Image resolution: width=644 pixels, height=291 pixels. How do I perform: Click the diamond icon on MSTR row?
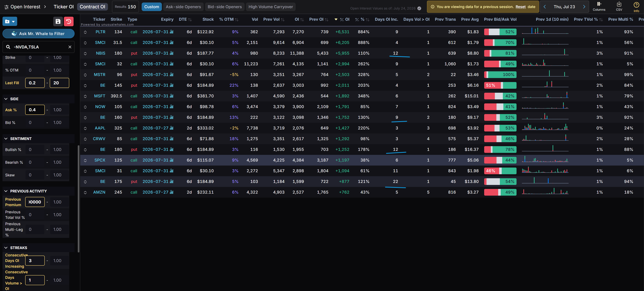click(85, 75)
